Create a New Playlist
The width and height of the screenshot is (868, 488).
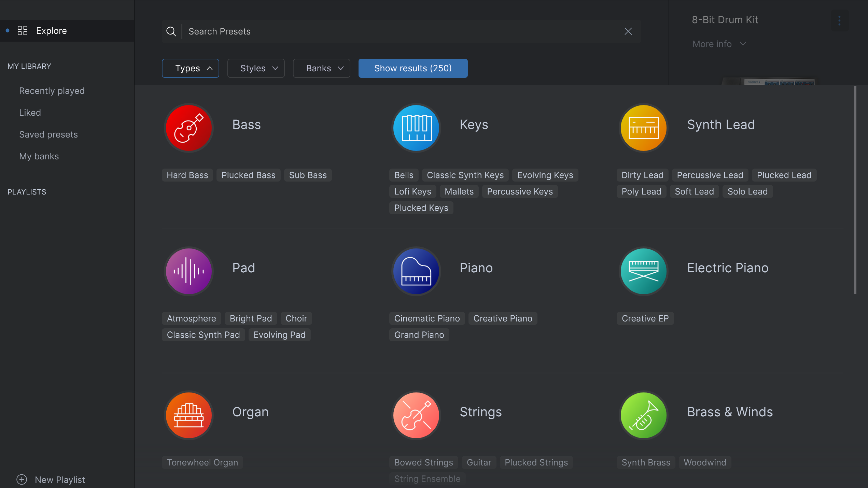coord(51,479)
